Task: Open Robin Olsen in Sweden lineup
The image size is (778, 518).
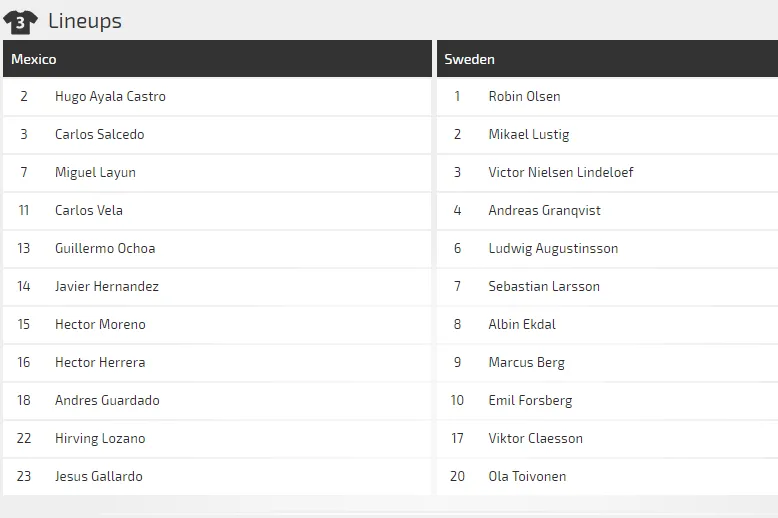Action: point(524,97)
